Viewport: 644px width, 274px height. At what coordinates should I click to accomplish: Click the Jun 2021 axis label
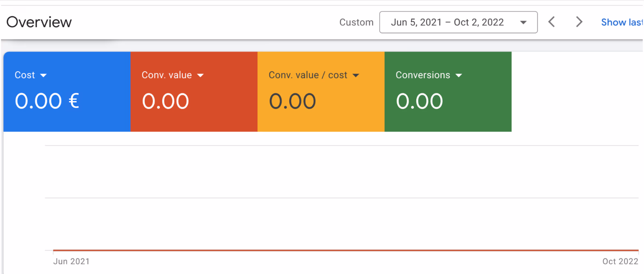click(71, 261)
